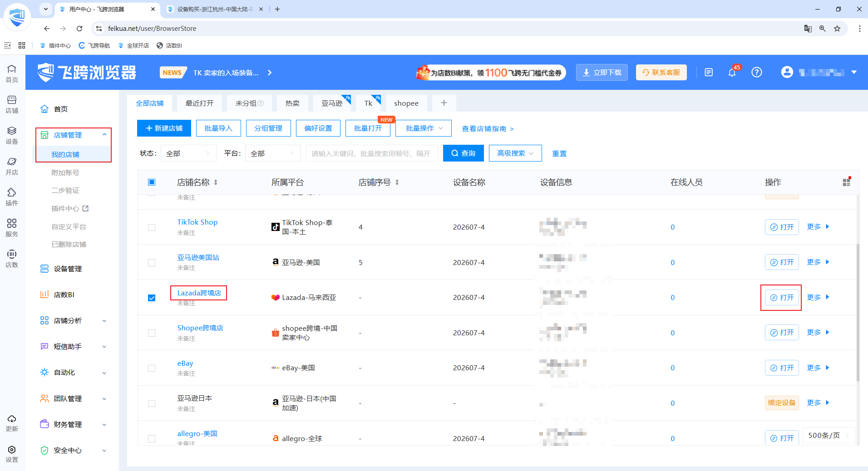The image size is (868, 471).
Task: Click the store keyword search input field
Action: coord(372,153)
